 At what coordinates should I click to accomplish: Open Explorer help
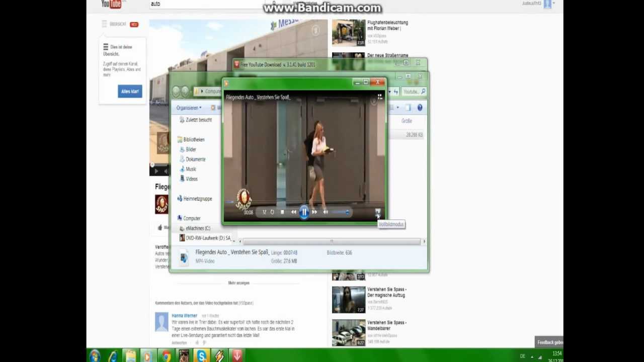pyautogui.click(x=420, y=108)
